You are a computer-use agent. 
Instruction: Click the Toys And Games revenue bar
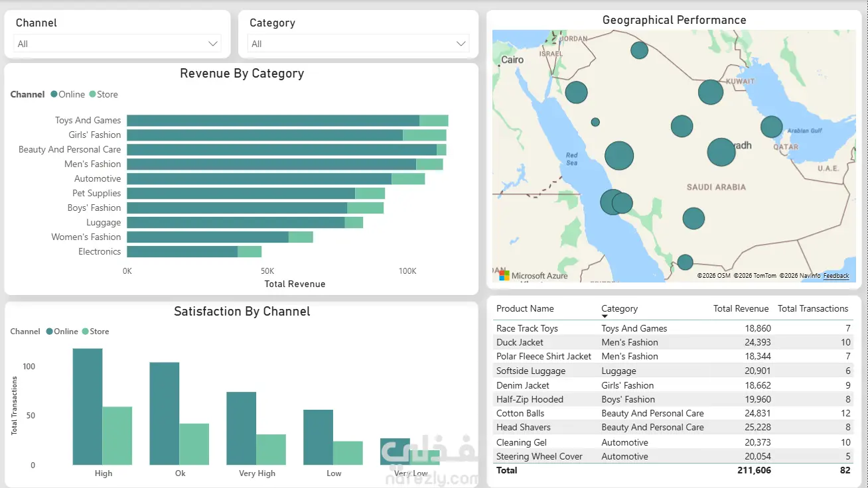pos(287,120)
